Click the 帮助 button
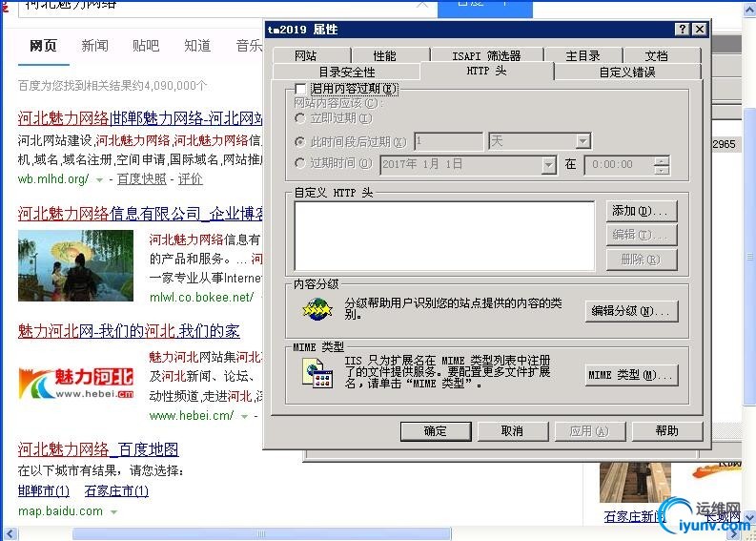The height and width of the screenshot is (541, 756). click(x=666, y=431)
